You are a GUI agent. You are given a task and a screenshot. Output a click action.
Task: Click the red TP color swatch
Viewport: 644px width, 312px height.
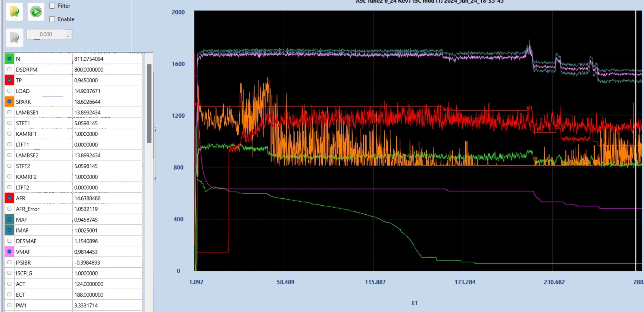click(x=9, y=80)
